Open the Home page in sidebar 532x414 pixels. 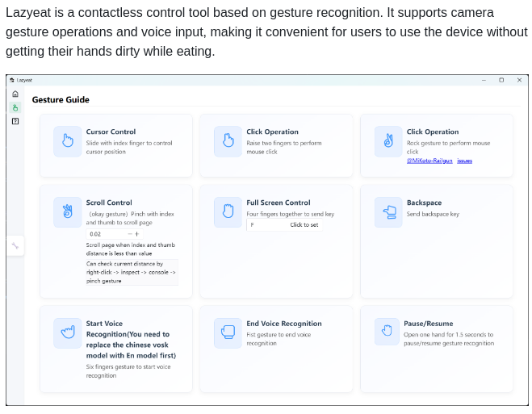(15, 94)
